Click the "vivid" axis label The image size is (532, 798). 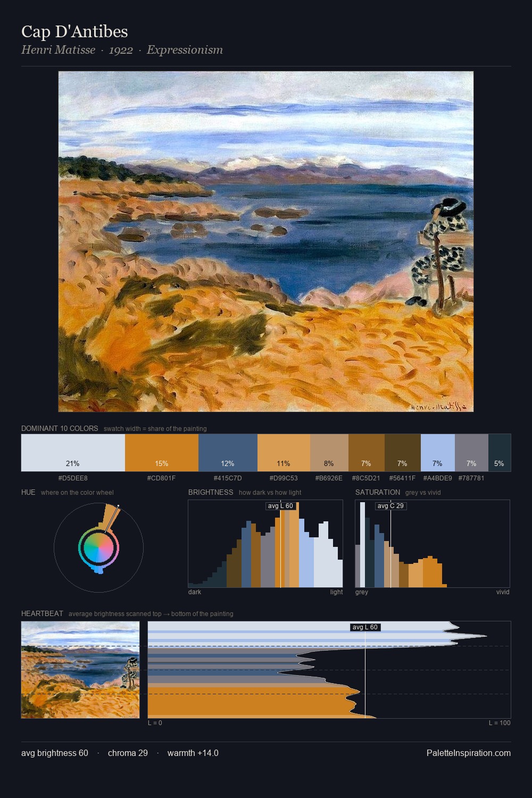click(503, 592)
